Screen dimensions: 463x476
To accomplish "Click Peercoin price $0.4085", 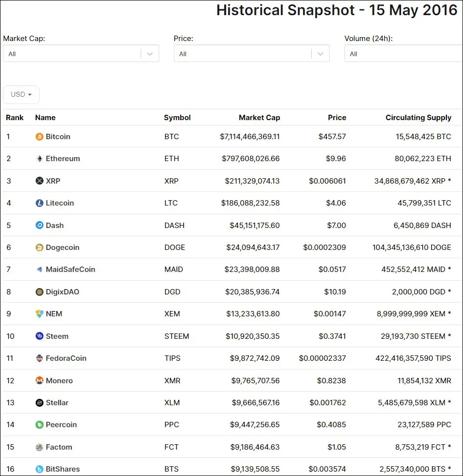I will tap(331, 424).
